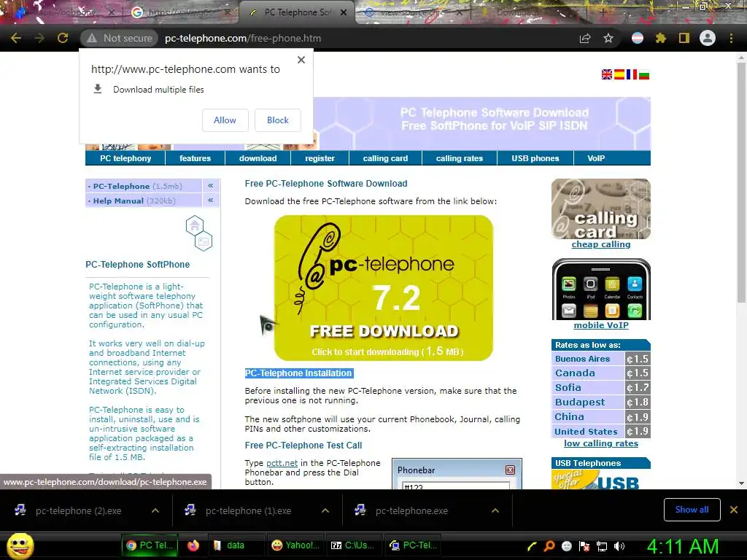The width and height of the screenshot is (747, 560).
Task: Open the striped flag extension icon
Action: [x=638, y=38]
